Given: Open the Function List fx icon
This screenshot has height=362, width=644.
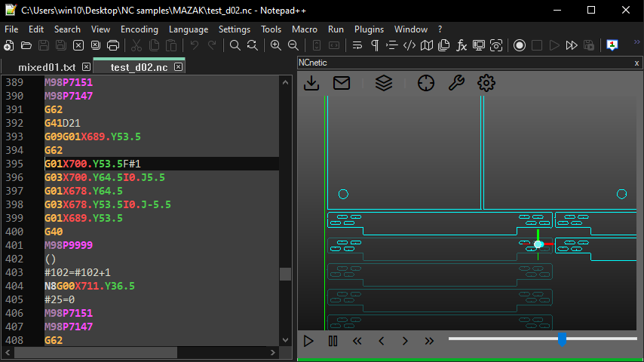Looking at the screenshot, I should (x=462, y=45).
